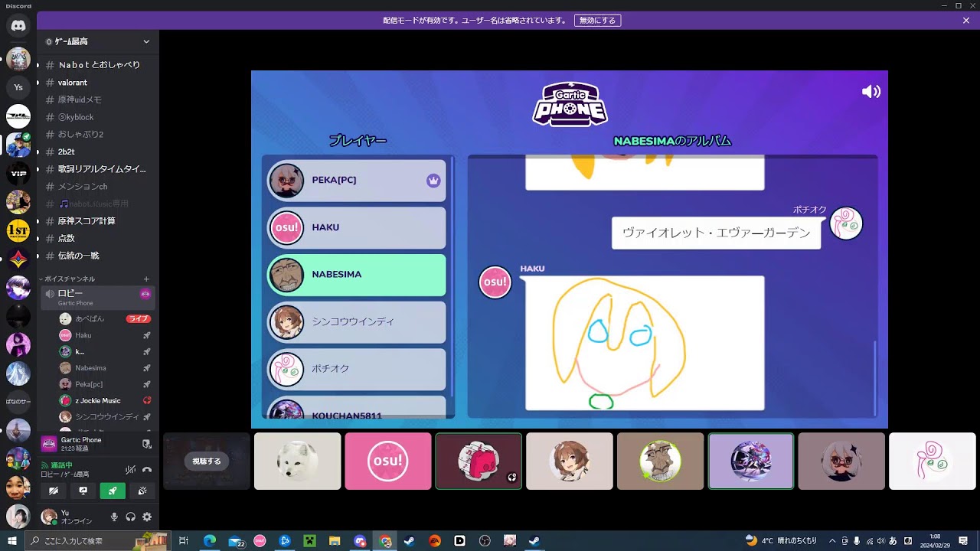
Task: Disconnect from the voice call
Action: point(147,469)
